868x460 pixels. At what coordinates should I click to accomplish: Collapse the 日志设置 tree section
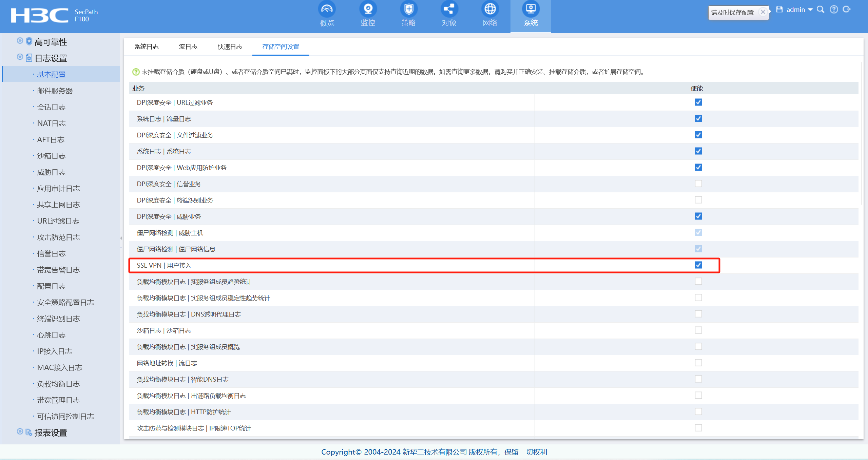(x=20, y=57)
